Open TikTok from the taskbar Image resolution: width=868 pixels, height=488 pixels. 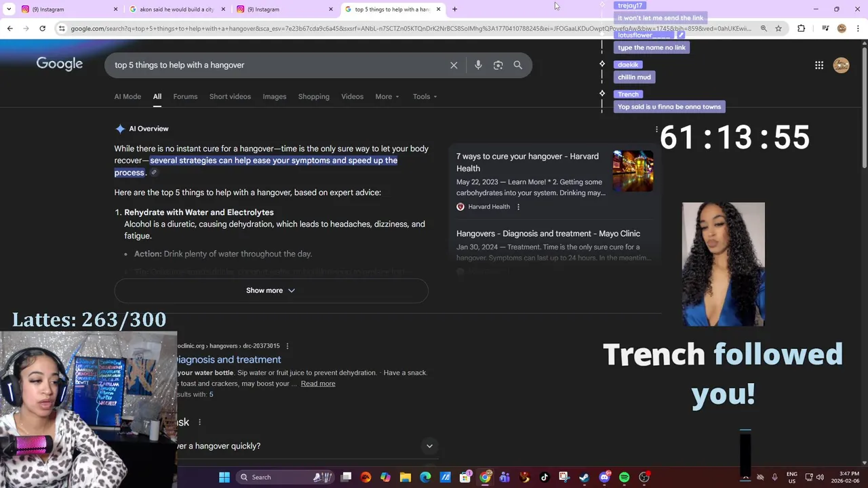[x=544, y=477]
